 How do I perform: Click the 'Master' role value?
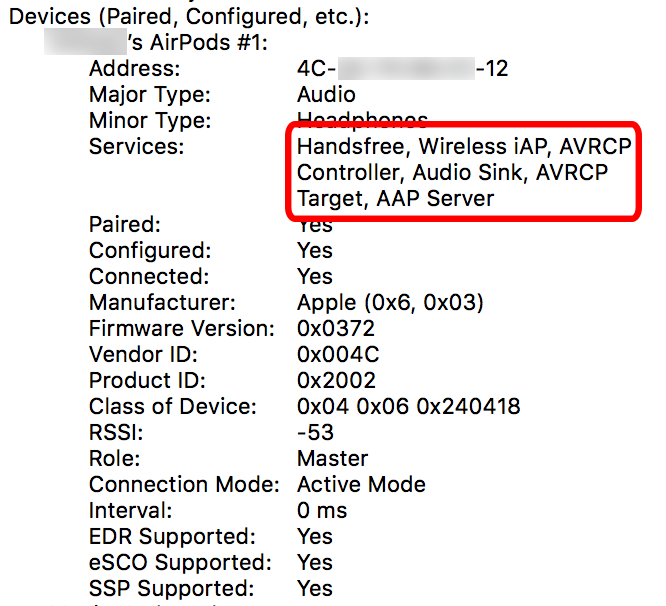click(333, 458)
